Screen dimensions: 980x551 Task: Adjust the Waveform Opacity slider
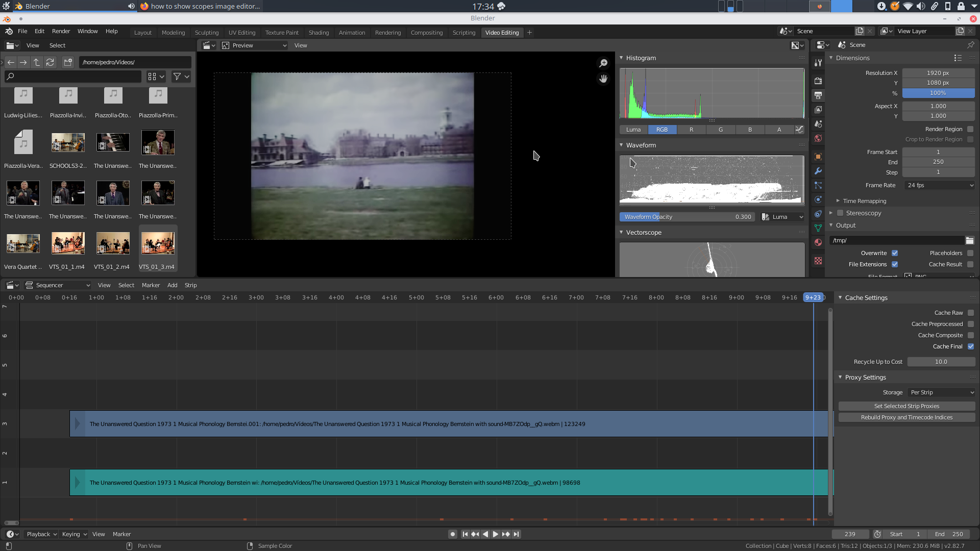[x=687, y=217]
